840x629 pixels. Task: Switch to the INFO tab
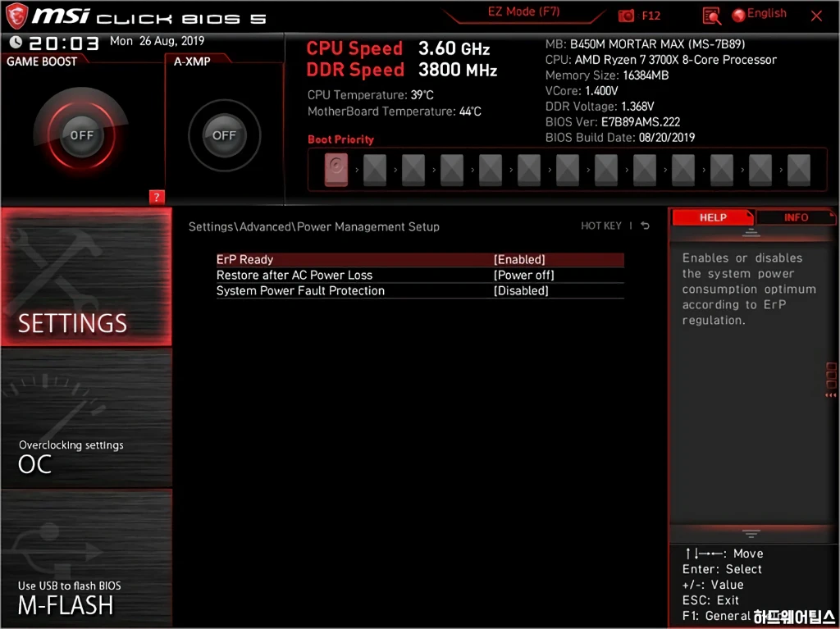click(796, 217)
